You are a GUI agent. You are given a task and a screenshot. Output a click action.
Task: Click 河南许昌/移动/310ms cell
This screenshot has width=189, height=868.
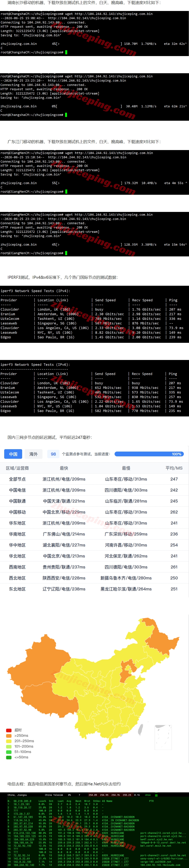point(126,545)
